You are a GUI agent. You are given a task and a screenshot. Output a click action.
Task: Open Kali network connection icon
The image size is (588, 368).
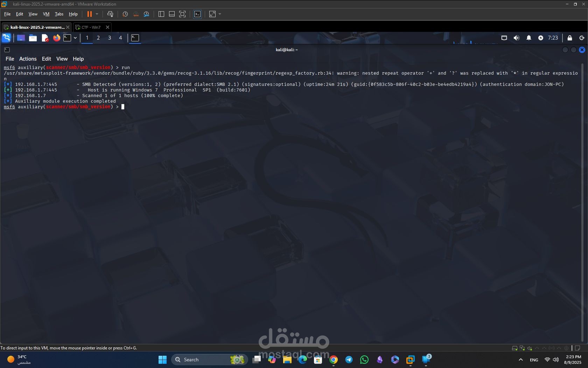tap(504, 38)
